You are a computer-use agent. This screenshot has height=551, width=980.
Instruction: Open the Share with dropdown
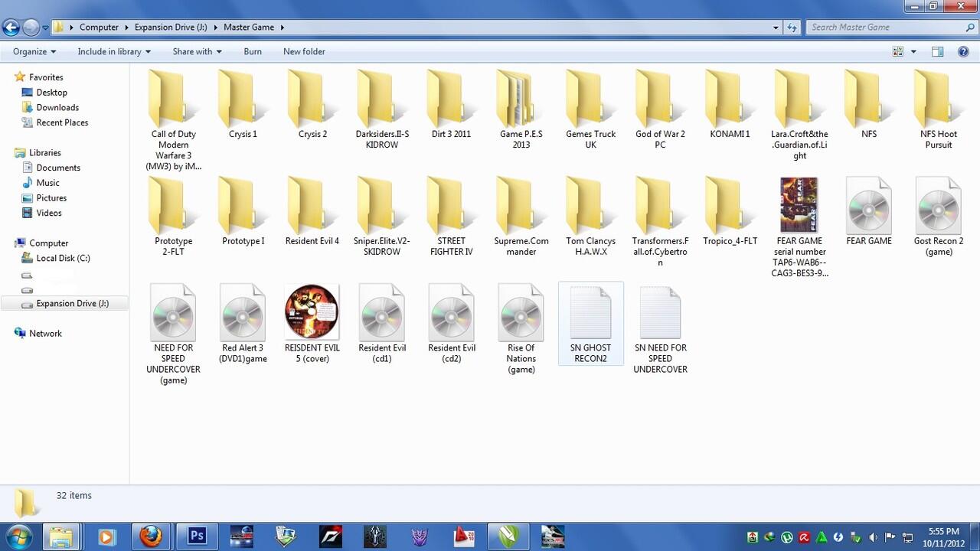197,51
